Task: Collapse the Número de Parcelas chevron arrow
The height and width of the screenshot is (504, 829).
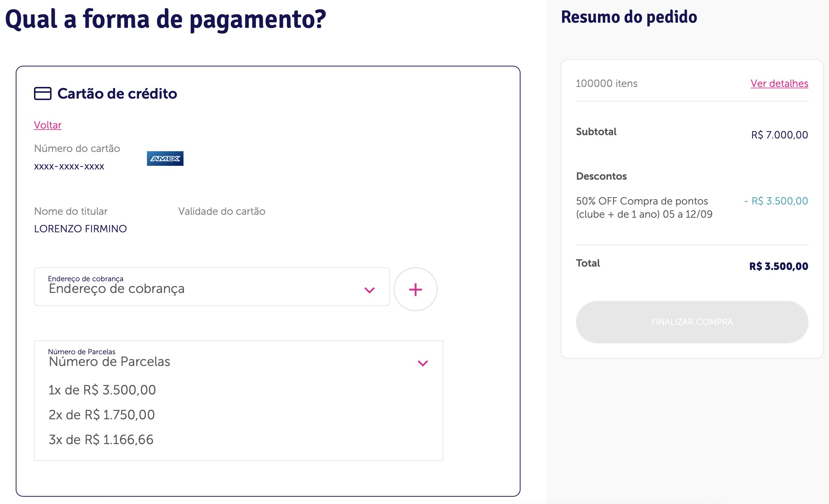Action: (x=423, y=363)
